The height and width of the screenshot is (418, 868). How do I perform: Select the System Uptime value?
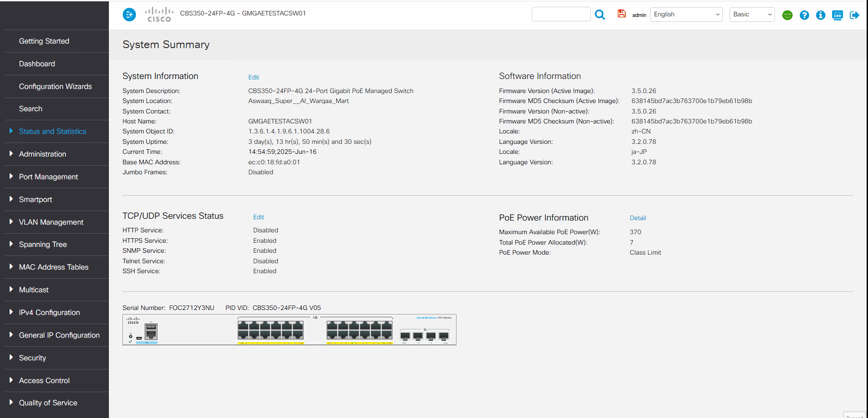[310, 142]
